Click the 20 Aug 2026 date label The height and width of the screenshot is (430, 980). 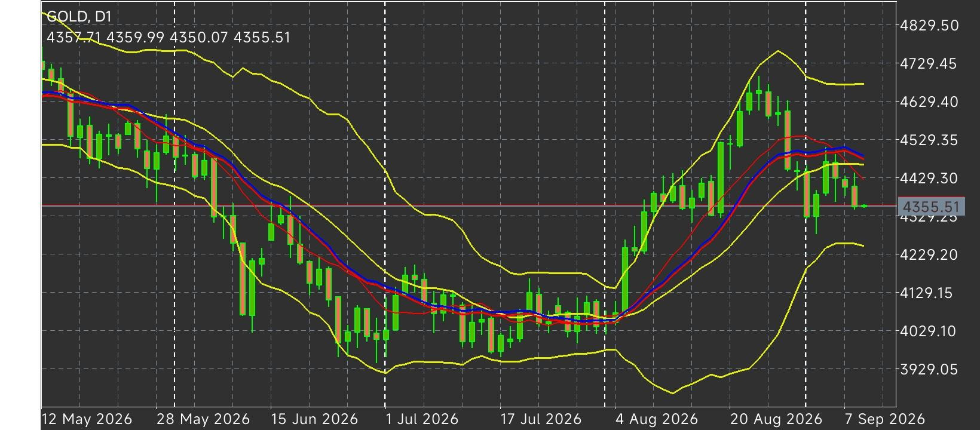[775, 419]
